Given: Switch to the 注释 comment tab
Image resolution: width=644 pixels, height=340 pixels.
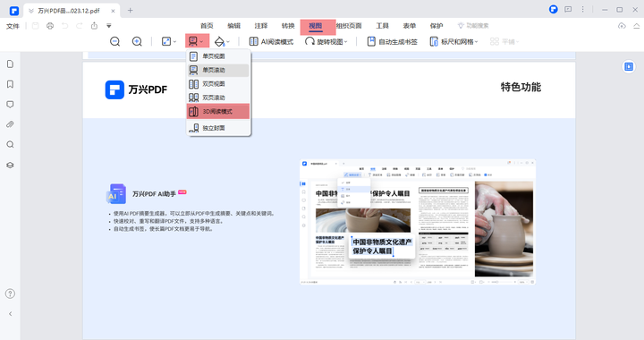Looking at the screenshot, I should (x=261, y=26).
